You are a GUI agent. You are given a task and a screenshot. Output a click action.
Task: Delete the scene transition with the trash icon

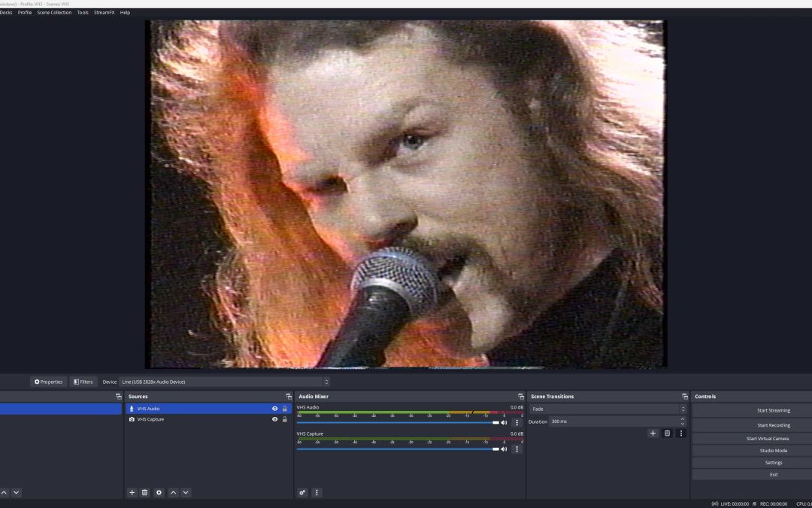(x=667, y=433)
